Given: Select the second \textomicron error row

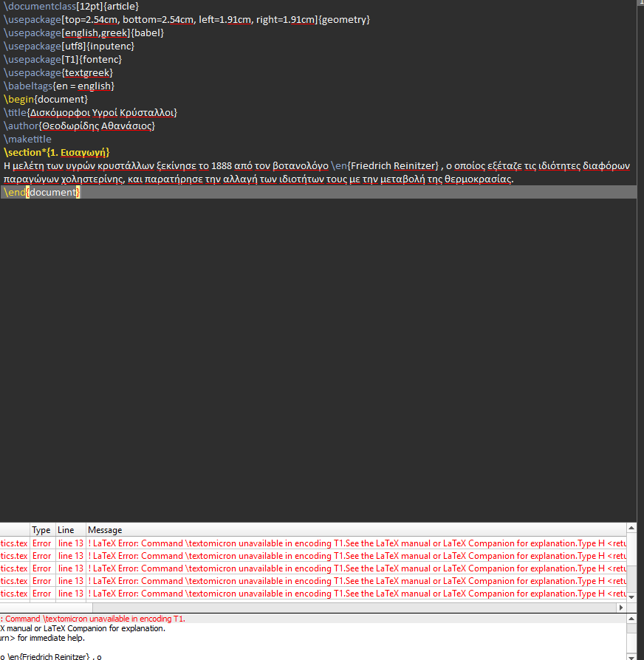Looking at the screenshot, I should click(x=295, y=555).
